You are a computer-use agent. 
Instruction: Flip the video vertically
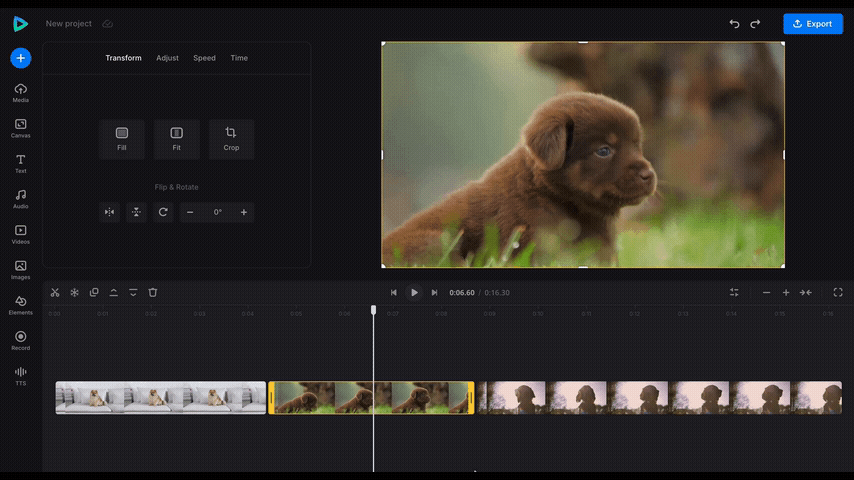(136, 212)
